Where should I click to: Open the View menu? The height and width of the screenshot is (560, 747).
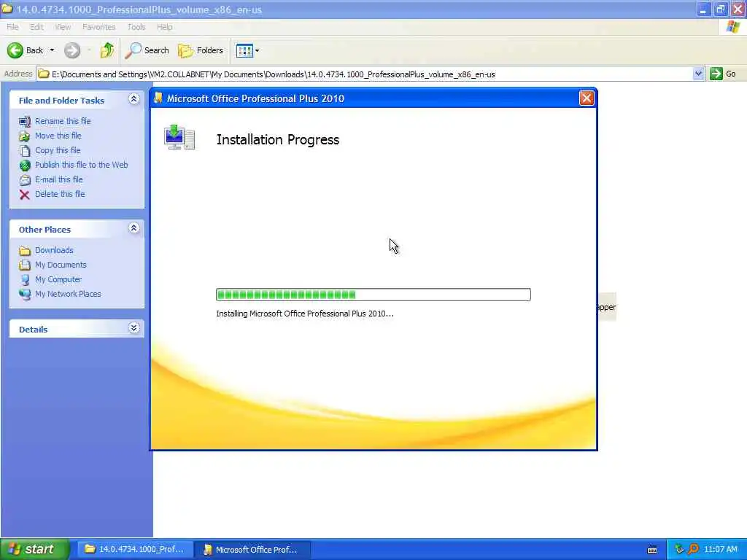[x=63, y=27]
